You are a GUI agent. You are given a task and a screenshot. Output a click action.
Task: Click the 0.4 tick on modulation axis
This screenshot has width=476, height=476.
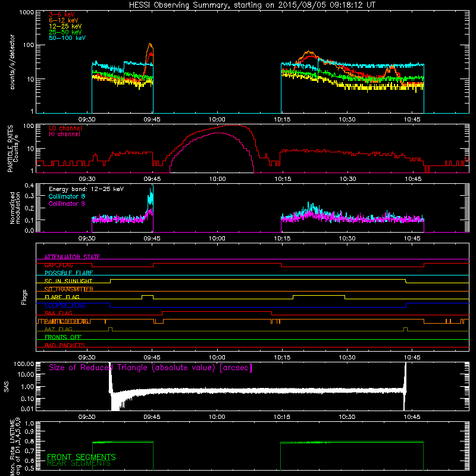(x=29, y=186)
